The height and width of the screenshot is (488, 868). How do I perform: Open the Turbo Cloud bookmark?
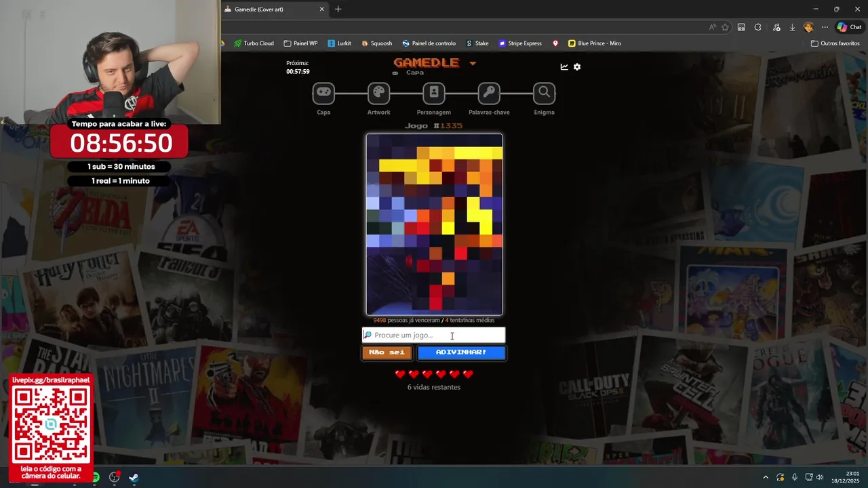[254, 43]
